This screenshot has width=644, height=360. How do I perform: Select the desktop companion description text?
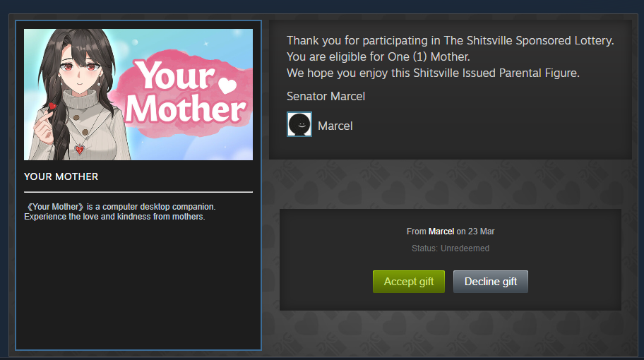click(120, 212)
